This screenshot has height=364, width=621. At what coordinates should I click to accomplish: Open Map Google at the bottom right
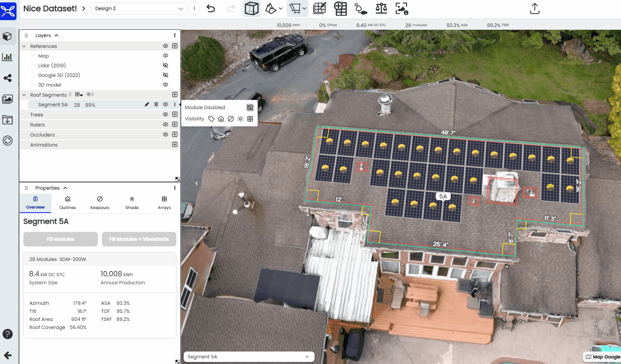(x=602, y=357)
